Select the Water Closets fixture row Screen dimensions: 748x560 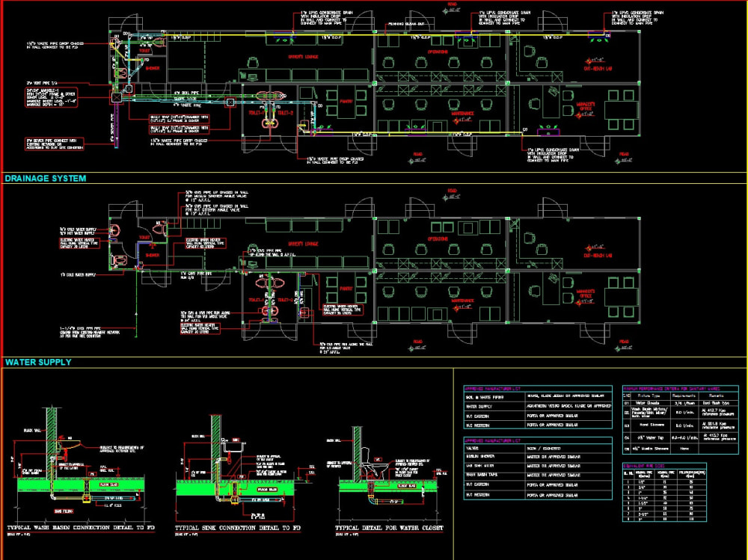[680, 403]
